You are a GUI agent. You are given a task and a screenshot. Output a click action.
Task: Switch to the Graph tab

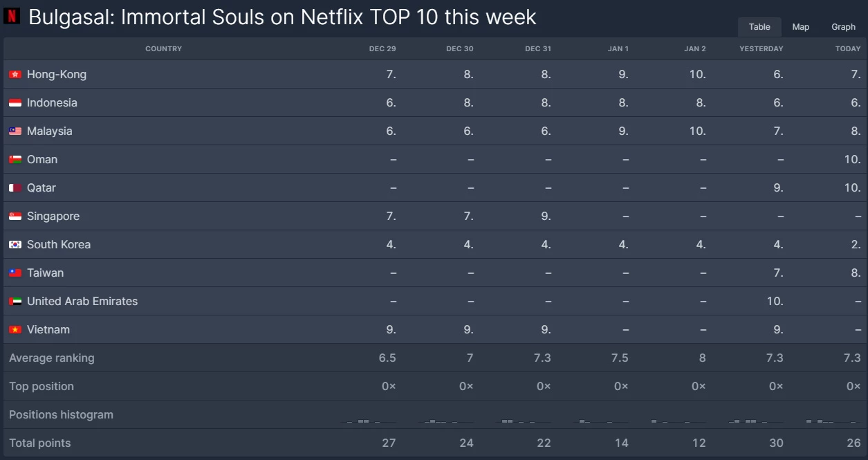(x=843, y=27)
